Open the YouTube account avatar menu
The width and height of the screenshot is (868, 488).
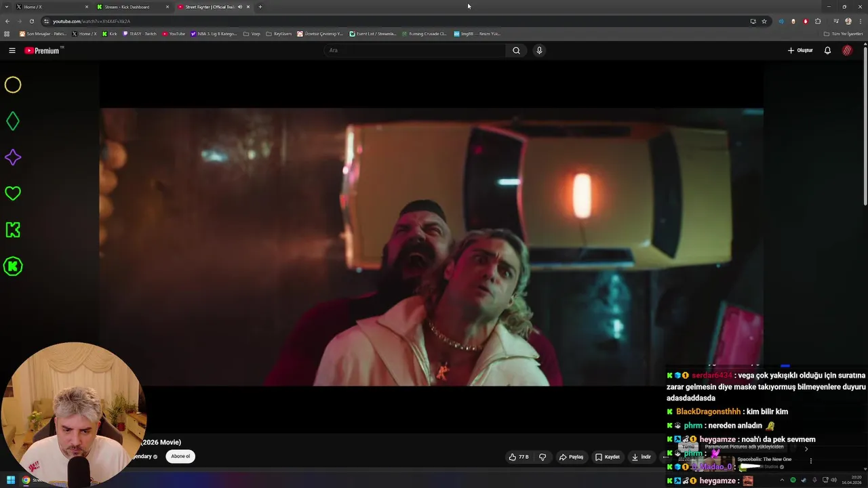tap(847, 50)
